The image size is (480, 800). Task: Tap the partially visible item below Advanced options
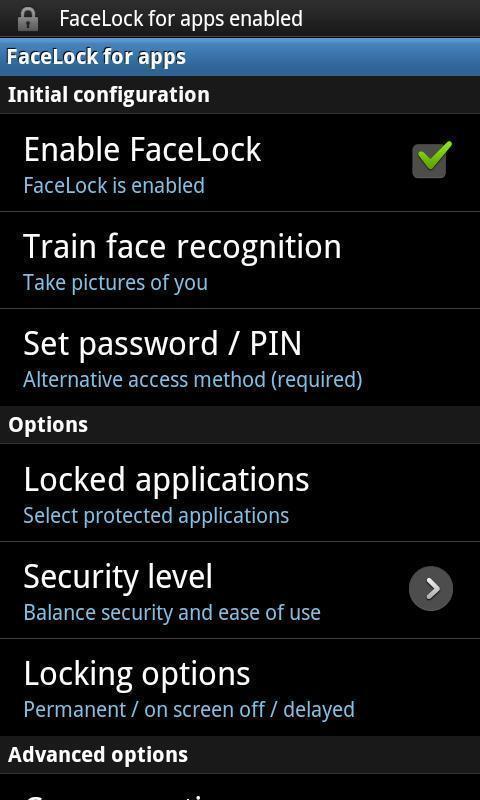(x=240, y=787)
